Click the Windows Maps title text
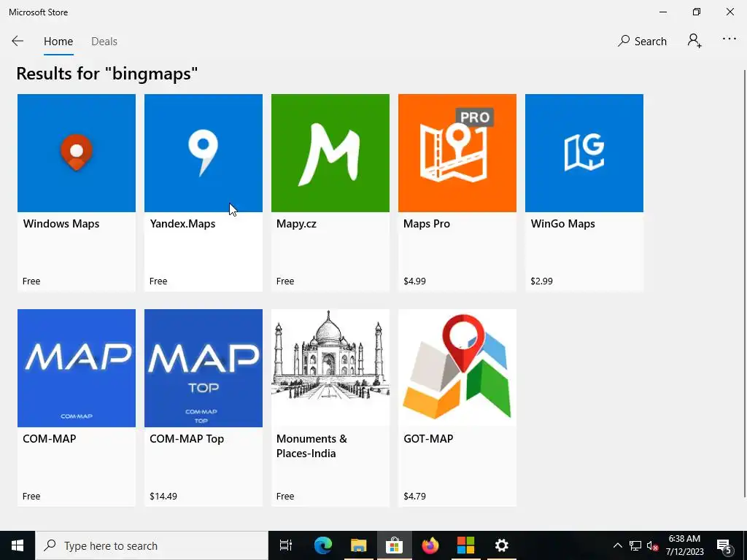This screenshot has height=560, width=747. click(x=61, y=224)
